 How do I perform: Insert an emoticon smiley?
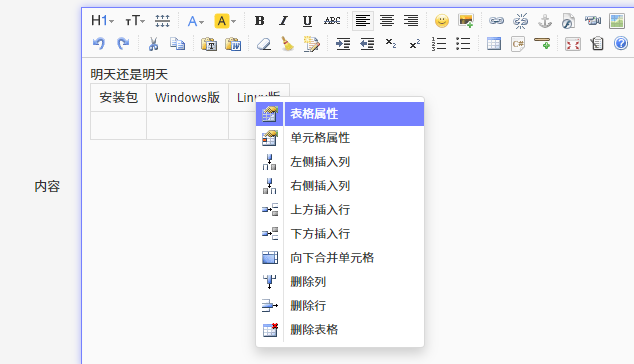tap(442, 21)
